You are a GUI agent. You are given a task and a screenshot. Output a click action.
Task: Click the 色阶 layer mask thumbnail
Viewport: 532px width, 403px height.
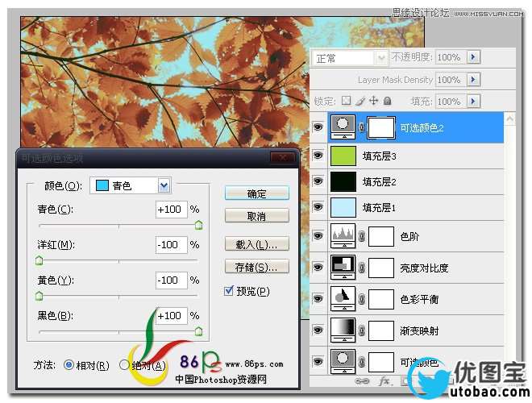[x=381, y=236]
